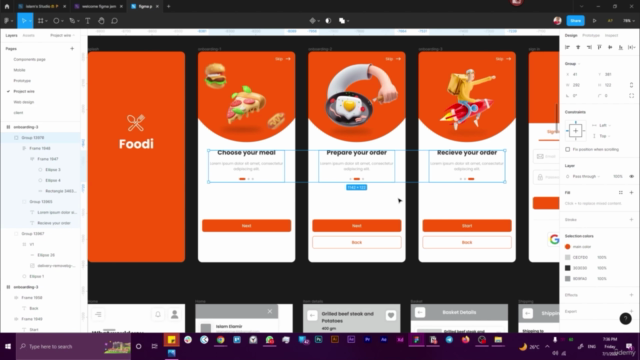Click Align horizontal centers icon

(x=578, y=47)
